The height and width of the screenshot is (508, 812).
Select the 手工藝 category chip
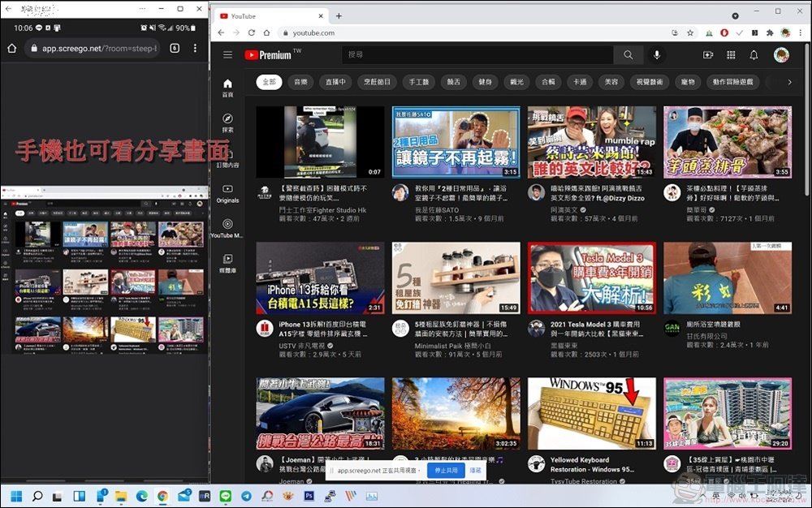click(x=419, y=82)
